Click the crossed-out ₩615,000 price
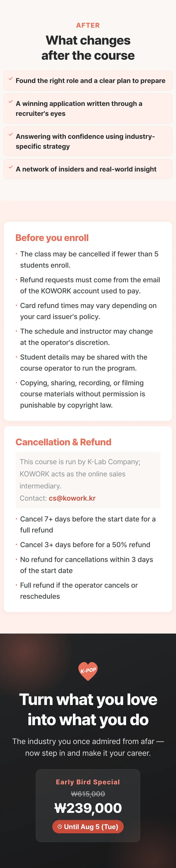This screenshot has height=868, width=176. tap(88, 794)
